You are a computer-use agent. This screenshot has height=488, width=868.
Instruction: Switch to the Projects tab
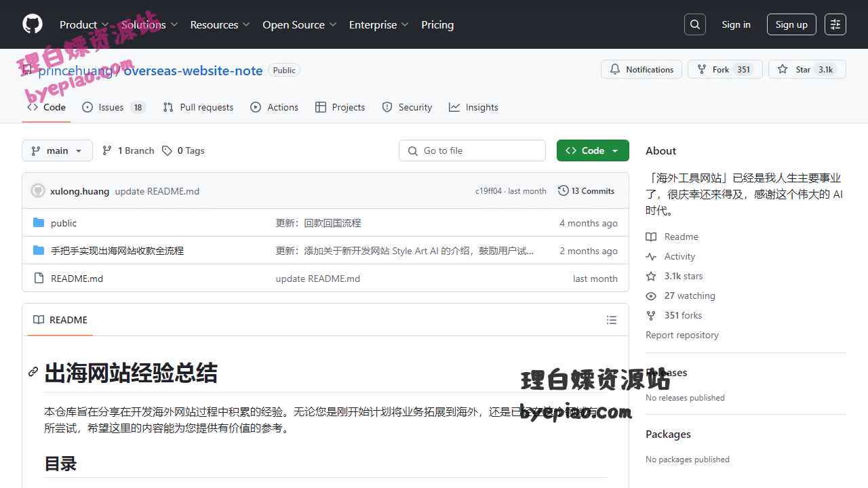[340, 107]
